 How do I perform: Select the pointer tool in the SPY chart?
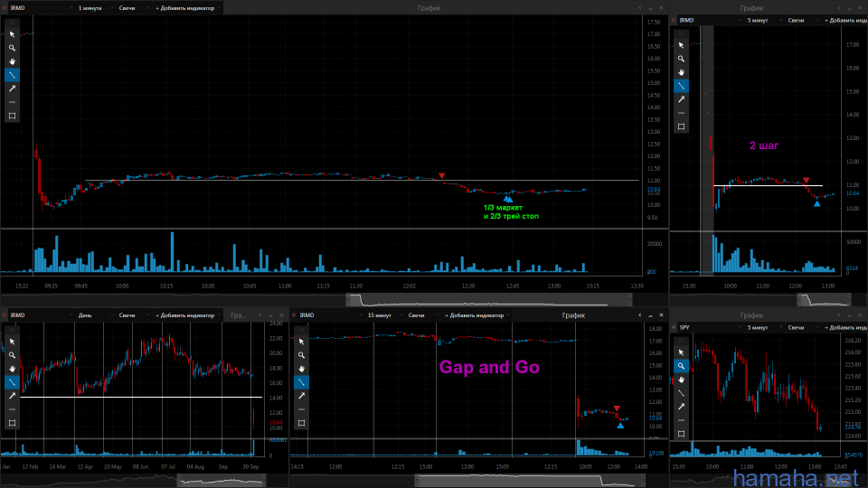click(682, 352)
